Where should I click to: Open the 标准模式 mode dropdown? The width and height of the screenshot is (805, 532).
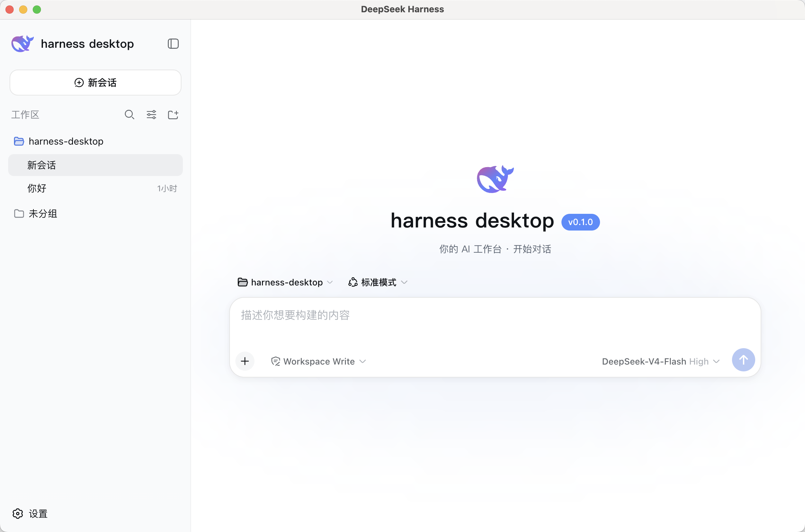click(378, 282)
